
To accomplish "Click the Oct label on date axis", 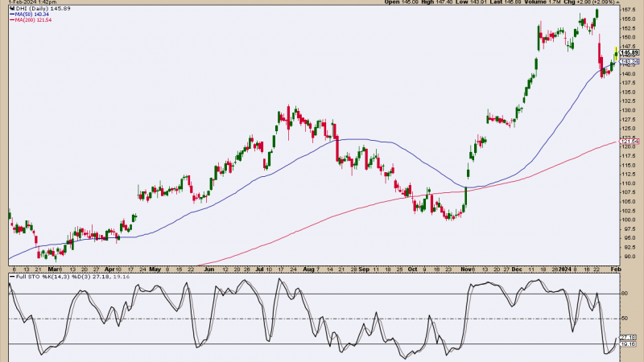I will click(413, 269).
